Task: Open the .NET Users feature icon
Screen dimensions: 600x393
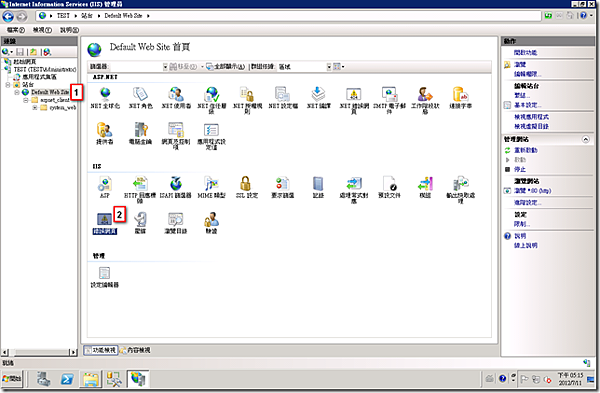Action: (x=176, y=94)
